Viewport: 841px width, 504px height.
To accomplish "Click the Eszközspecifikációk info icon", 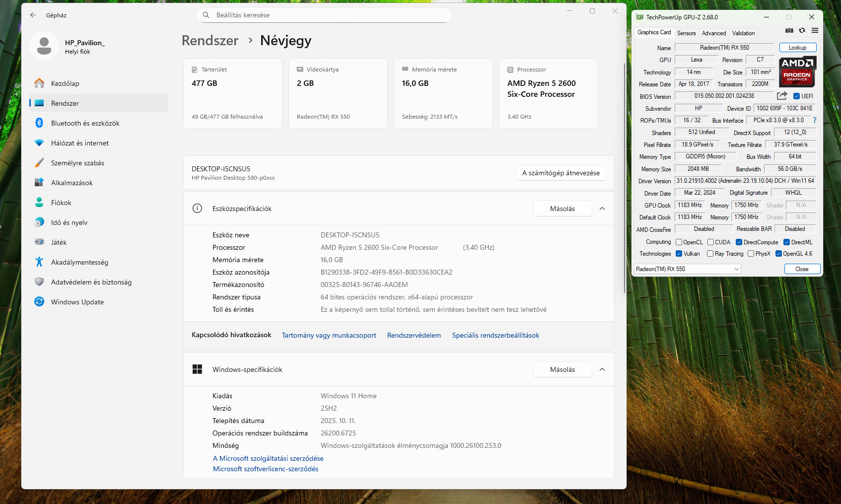I will [197, 209].
